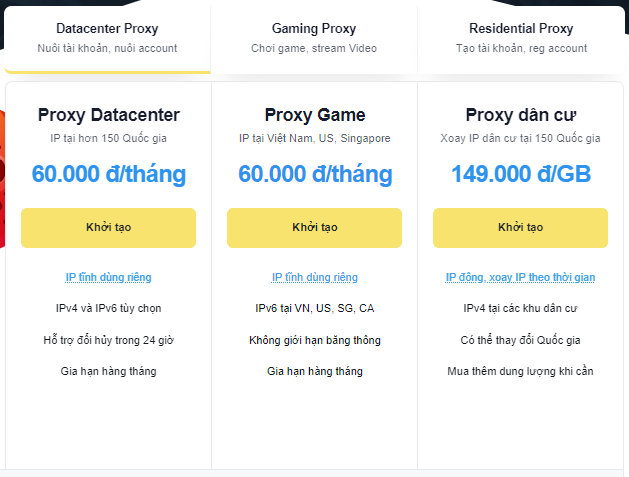Screen dimensions: 629x477
Task: Click the Proxy Datacenter plan heading
Action: (x=108, y=115)
